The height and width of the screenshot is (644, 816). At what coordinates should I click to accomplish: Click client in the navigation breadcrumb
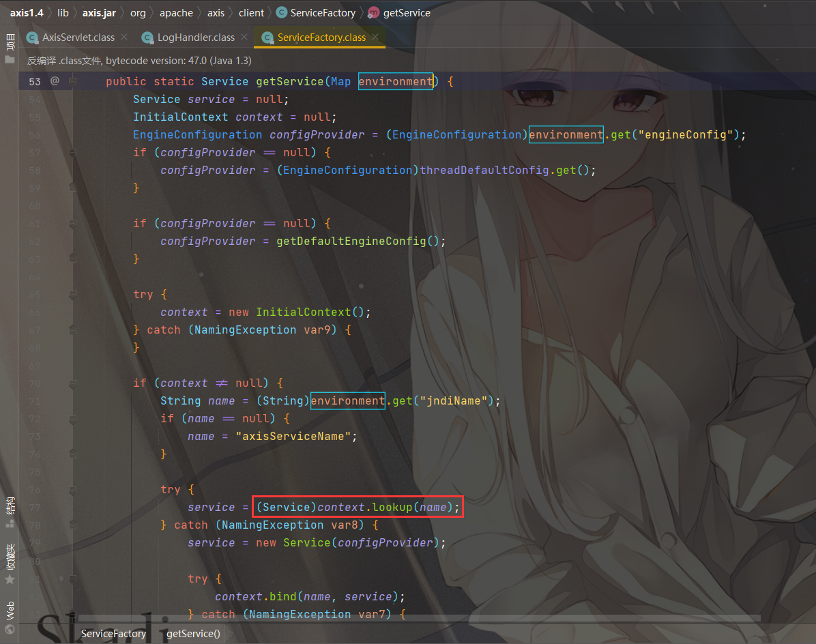click(251, 12)
